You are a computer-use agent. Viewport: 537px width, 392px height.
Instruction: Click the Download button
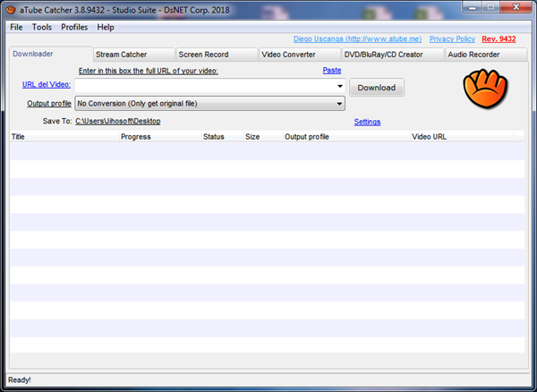click(377, 88)
